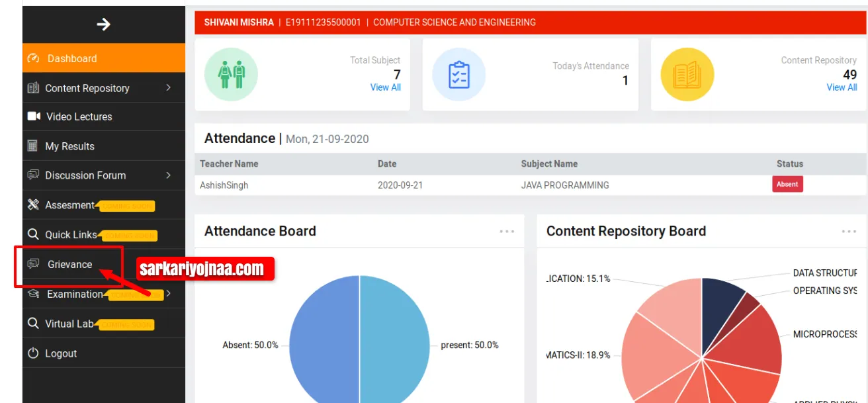Click View All under Total Subject

386,87
